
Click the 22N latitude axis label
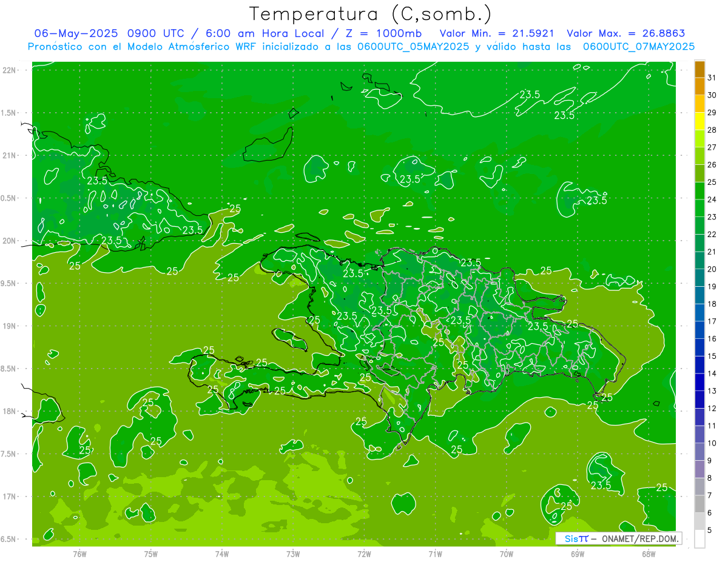pos(10,70)
